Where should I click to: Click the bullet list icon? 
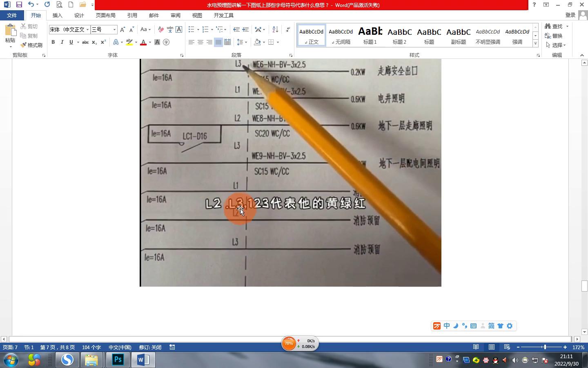(191, 29)
